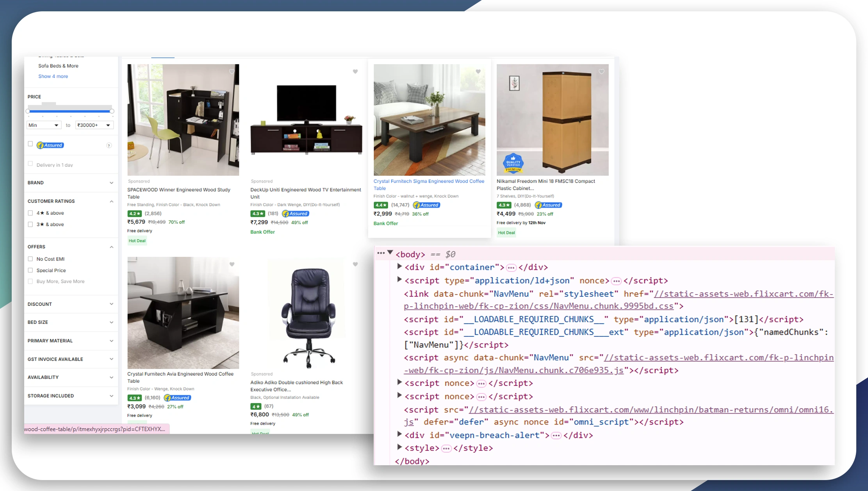
Task: Toggle the Flipkart Assured filter checkbox
Action: point(30,145)
